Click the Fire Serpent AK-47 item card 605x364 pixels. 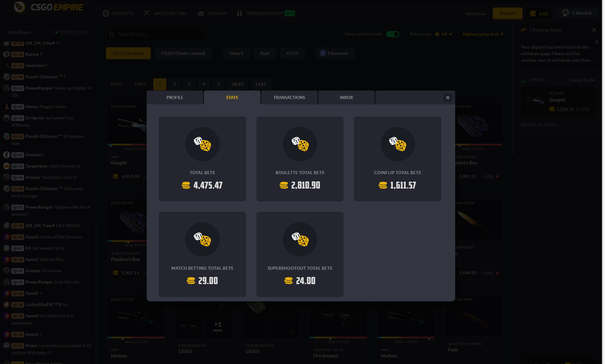coord(338,329)
